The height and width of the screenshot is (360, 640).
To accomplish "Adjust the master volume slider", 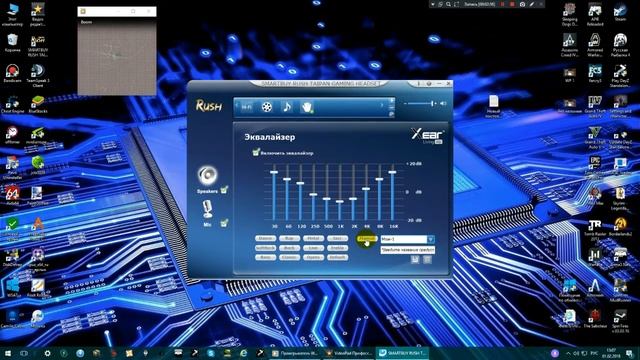I will (x=420, y=104).
